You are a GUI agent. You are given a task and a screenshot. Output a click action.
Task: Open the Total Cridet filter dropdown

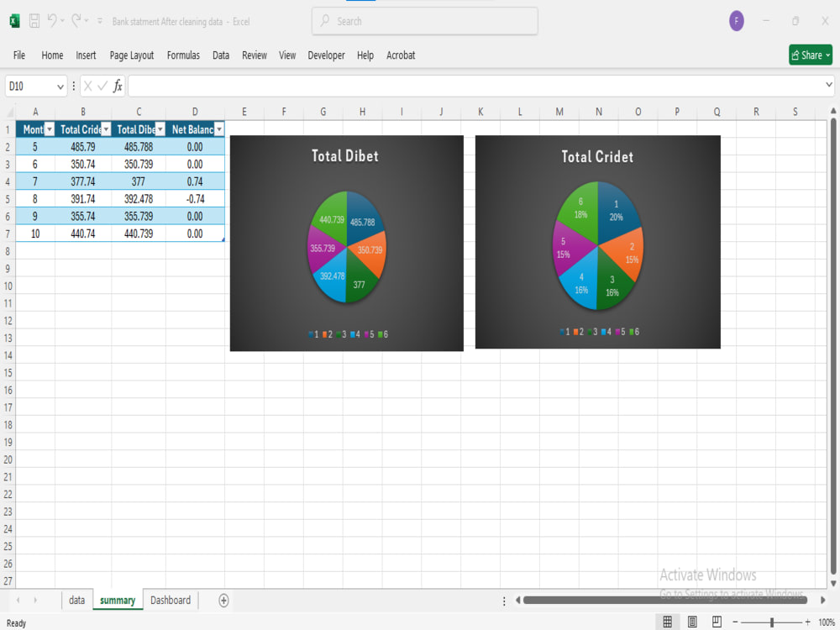106,129
